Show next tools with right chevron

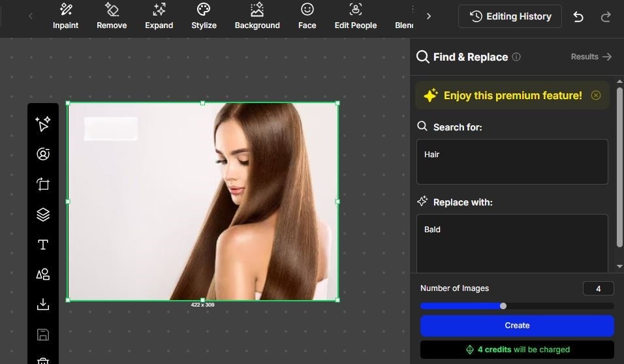(429, 16)
